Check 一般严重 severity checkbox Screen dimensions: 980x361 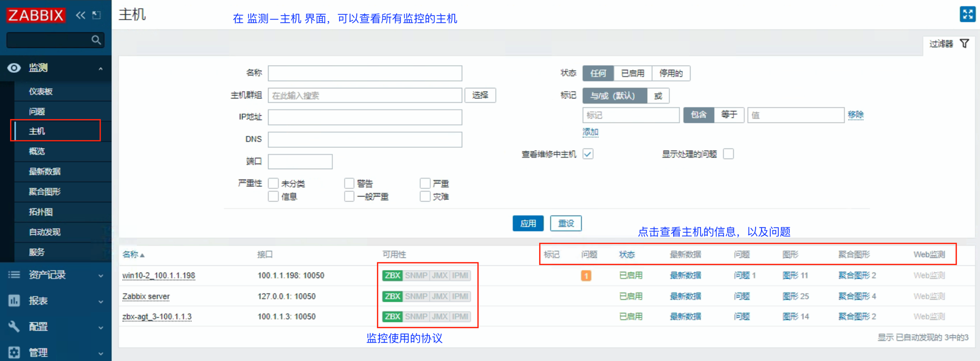tap(349, 197)
